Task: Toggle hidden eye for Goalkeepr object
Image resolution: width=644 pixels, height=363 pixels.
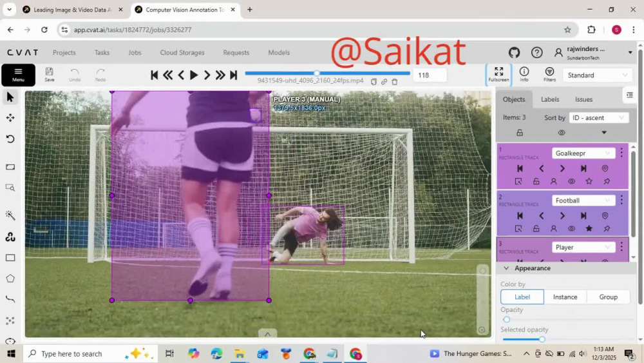Action: 571,181
